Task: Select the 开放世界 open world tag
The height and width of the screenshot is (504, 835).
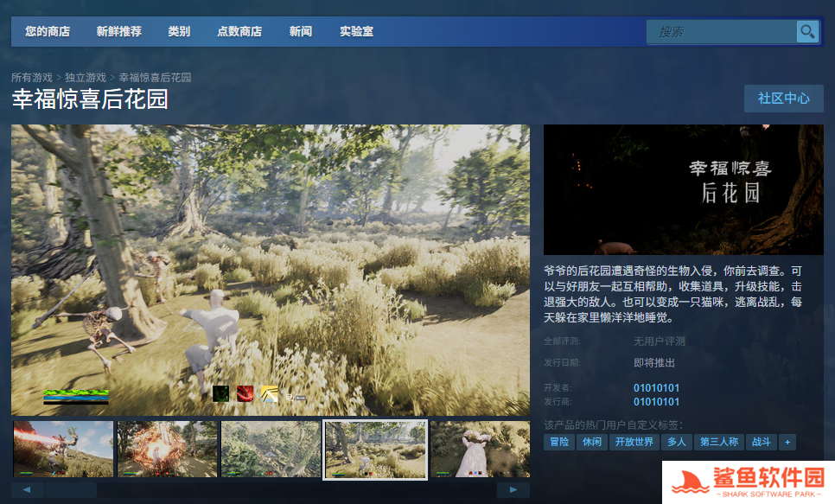Action: pos(634,442)
